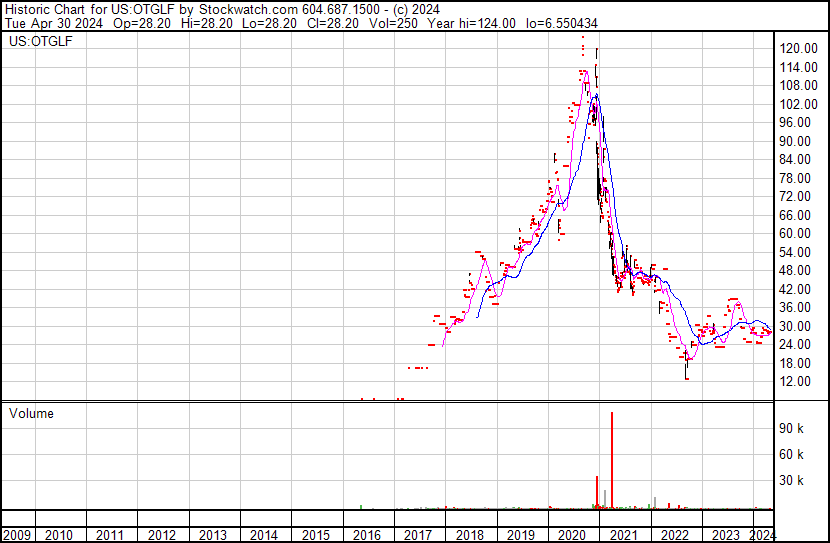The height and width of the screenshot is (543, 830).
Task: Click the 72.00 price axis label
Action: tap(796, 197)
